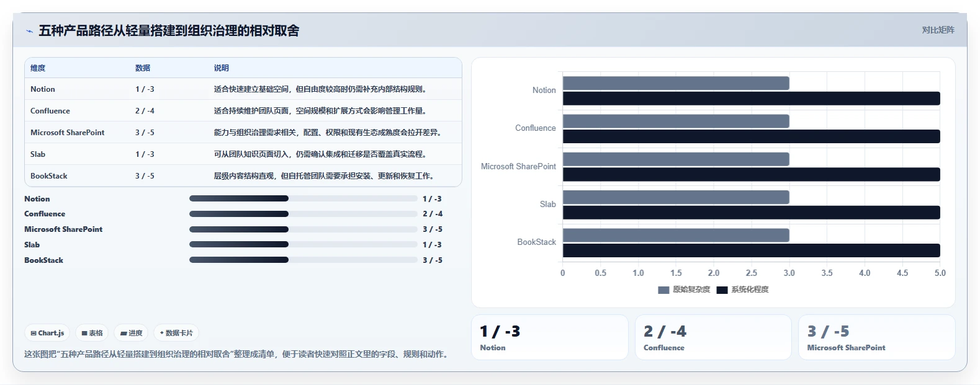
Task: Select the BookStack row name in table
Action: click(x=49, y=176)
